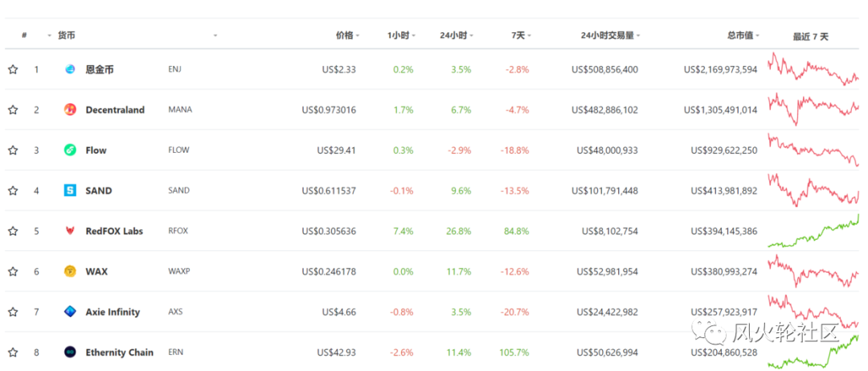Viewport: 868px width, 371px height.
Task: Open the Ethernity Chain coin page
Action: [120, 352]
